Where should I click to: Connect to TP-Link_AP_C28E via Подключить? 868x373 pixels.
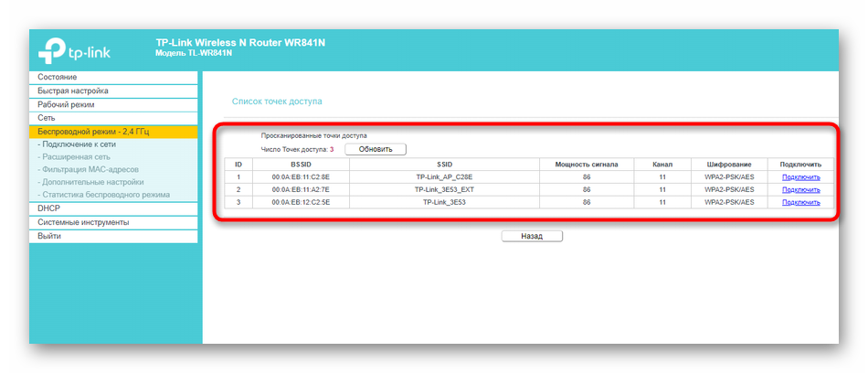click(801, 177)
